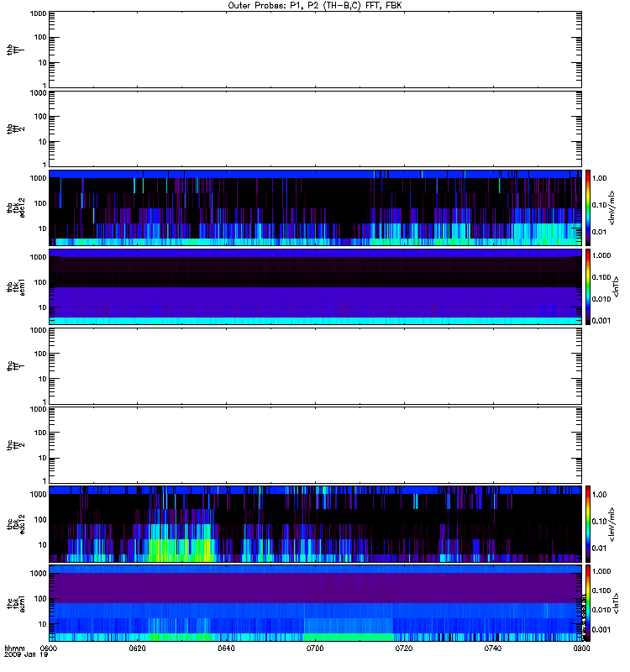Select the thc fbk scm1 spectrogram panel
The width and height of the screenshot is (630, 672).
(x=316, y=603)
